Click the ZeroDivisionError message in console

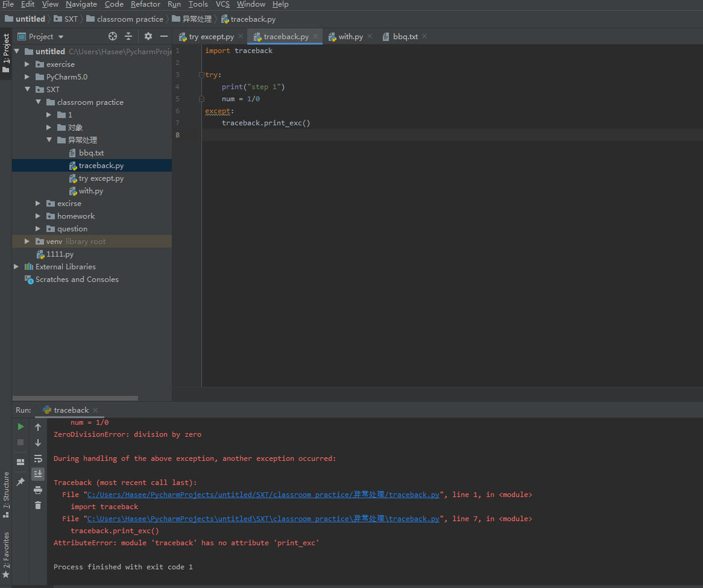coord(127,434)
